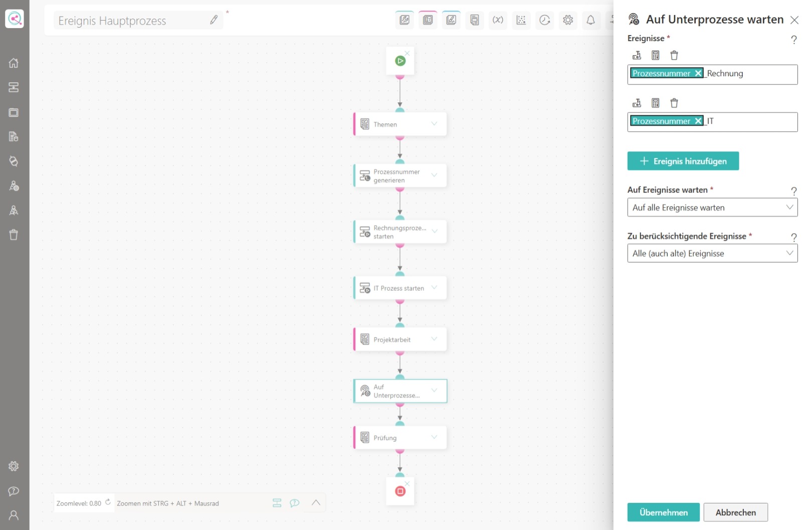Show help for Ereignisse section
Image resolution: width=812 pixels, height=530 pixels.
[x=793, y=39]
